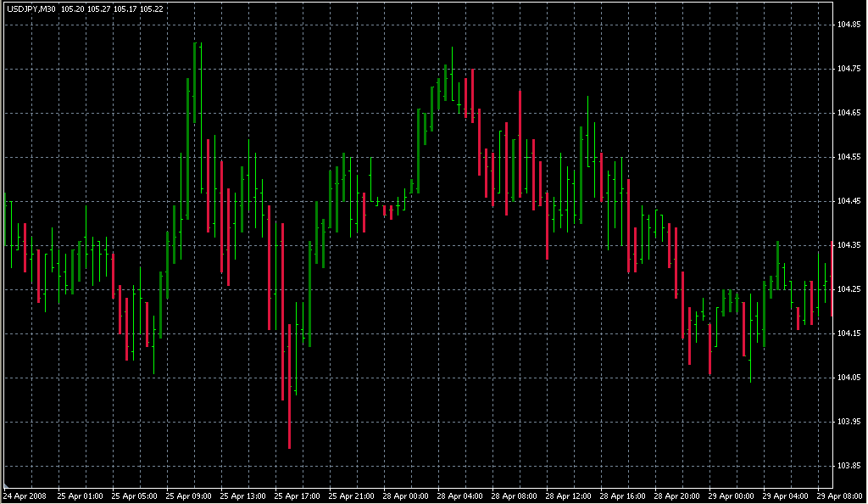Pick the 28 Apr 16:00 time label
The height and width of the screenshot is (504, 868).
[x=622, y=496]
